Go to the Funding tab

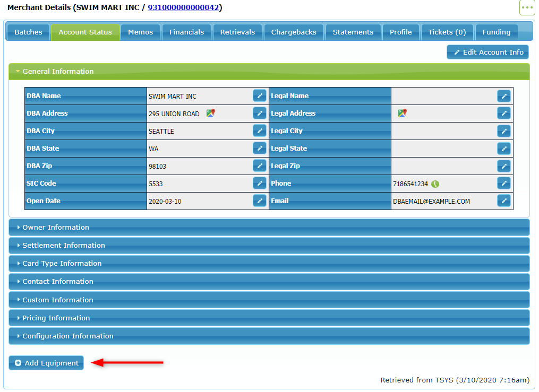(497, 32)
